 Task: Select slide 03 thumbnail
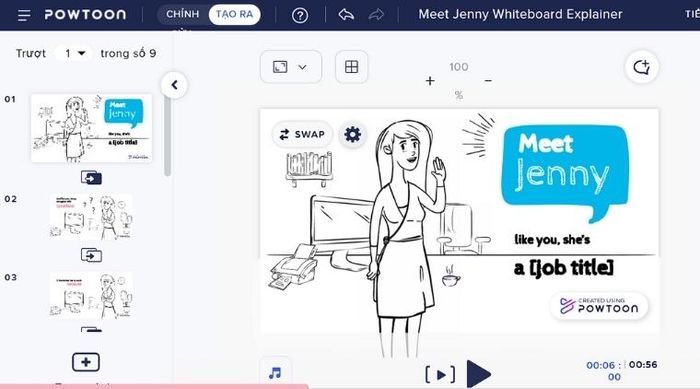(x=91, y=296)
